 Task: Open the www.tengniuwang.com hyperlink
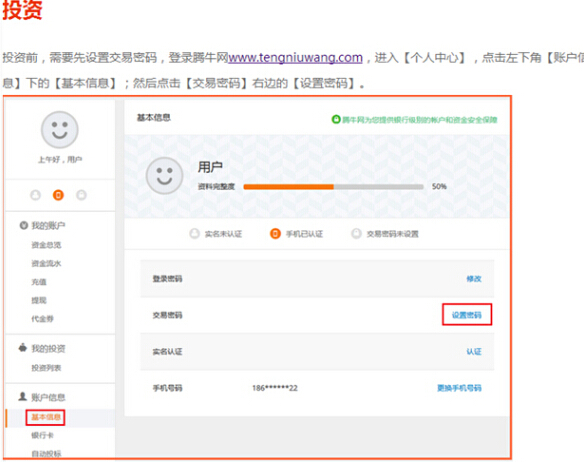pos(295,57)
